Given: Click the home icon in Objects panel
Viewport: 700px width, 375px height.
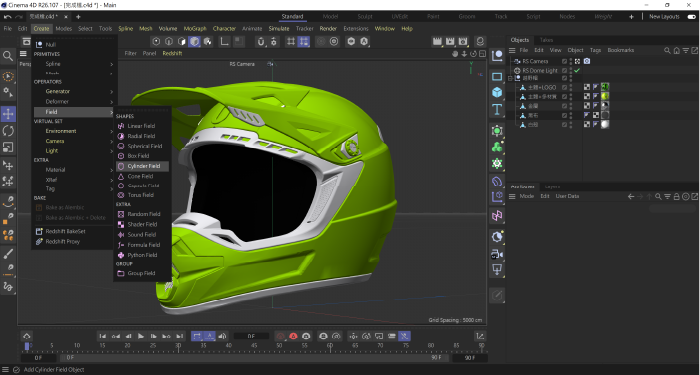Looking at the screenshot, I should pyautogui.click(x=677, y=50).
